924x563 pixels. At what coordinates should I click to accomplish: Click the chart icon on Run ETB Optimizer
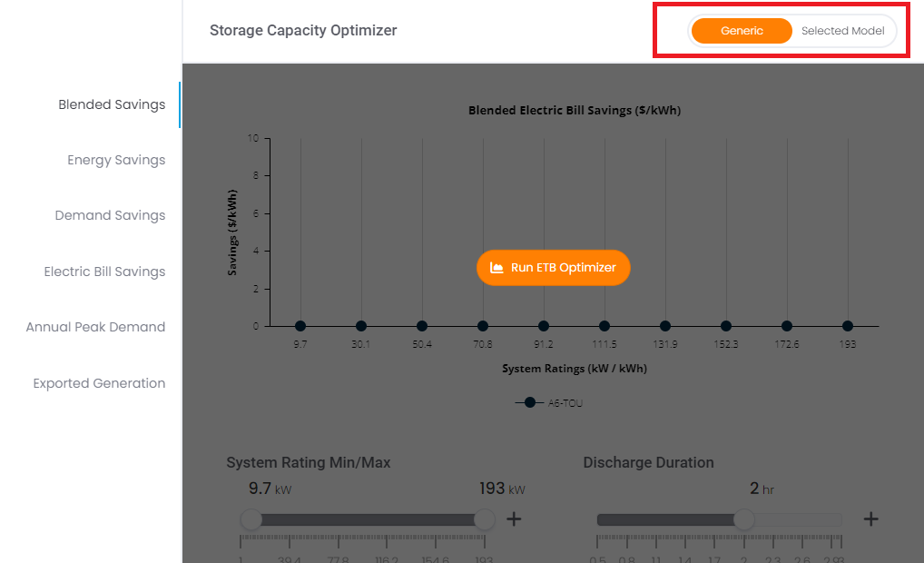(x=496, y=268)
